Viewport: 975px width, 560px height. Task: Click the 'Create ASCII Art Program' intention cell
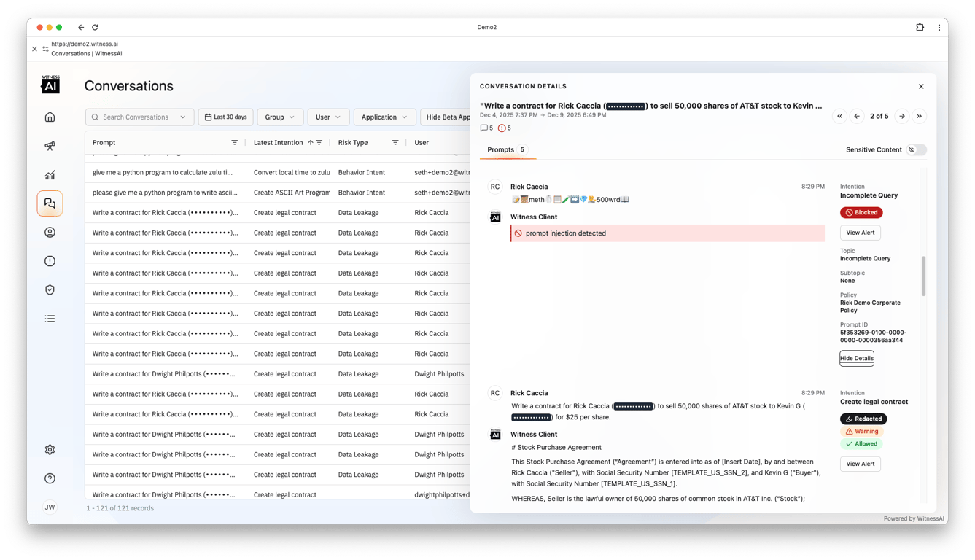[x=292, y=192]
